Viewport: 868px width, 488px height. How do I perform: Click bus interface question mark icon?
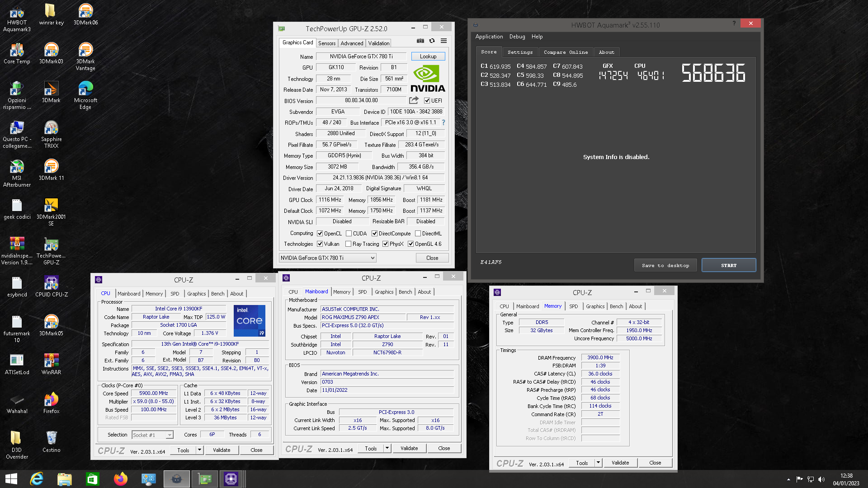pos(443,122)
